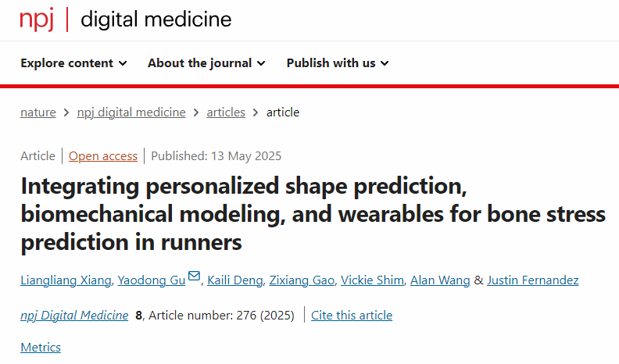Viewport: 619px width, 364px height.
Task: Click the article title heading
Action: [x=313, y=215]
